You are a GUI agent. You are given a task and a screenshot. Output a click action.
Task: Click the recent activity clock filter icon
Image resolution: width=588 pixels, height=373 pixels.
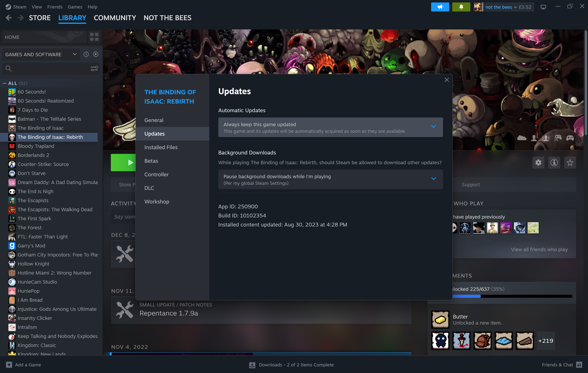pyautogui.click(x=86, y=54)
